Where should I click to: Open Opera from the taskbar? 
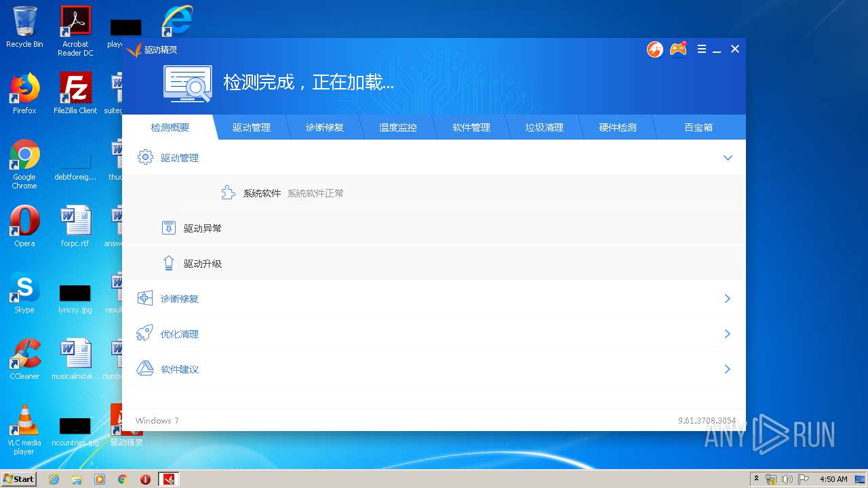[x=145, y=479]
